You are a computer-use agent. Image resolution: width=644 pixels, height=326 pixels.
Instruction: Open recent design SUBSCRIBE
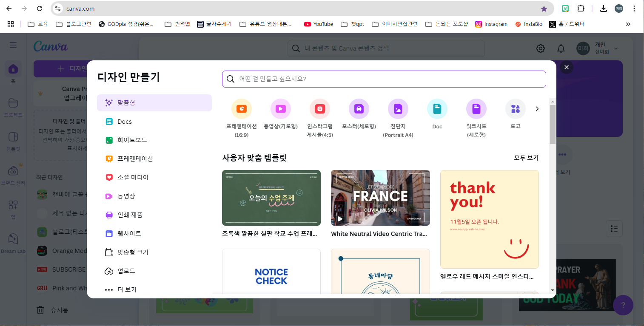click(61, 269)
